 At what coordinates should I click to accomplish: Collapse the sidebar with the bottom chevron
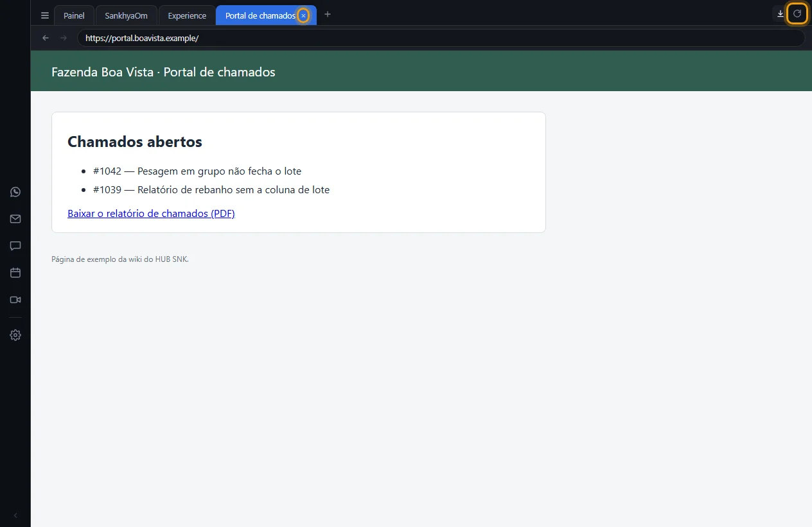(x=15, y=515)
